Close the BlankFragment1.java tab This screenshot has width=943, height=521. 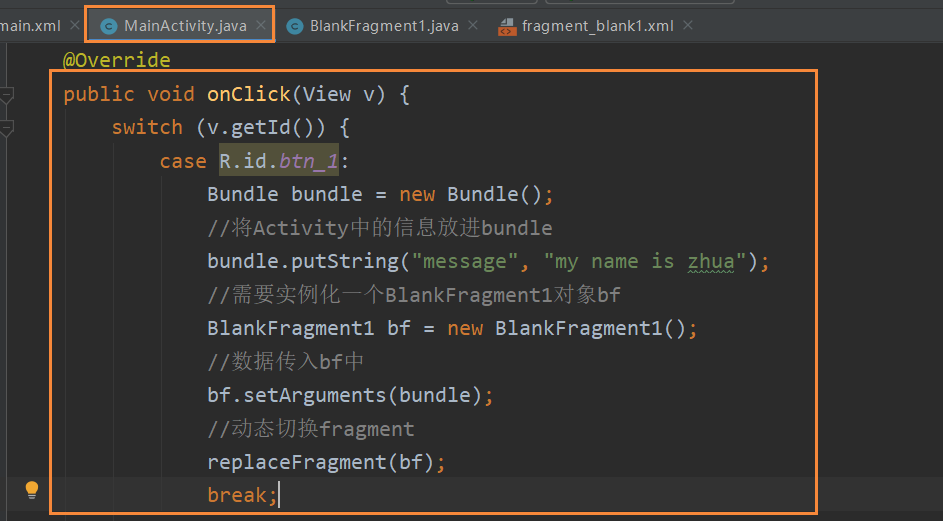click(473, 25)
